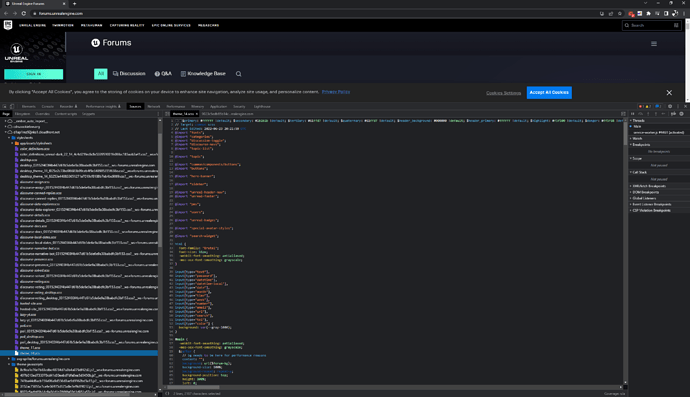This screenshot has height=397, width=690.
Task: Open the Lighthouse tab
Action: click(x=262, y=107)
